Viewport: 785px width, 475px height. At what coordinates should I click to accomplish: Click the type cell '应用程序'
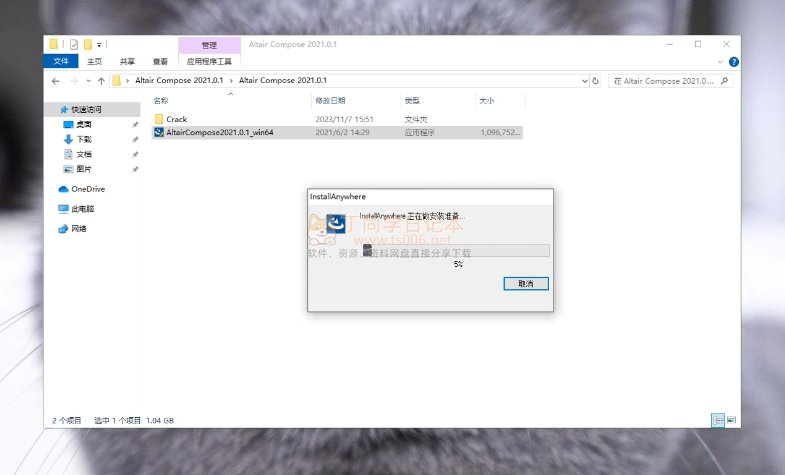coord(420,133)
